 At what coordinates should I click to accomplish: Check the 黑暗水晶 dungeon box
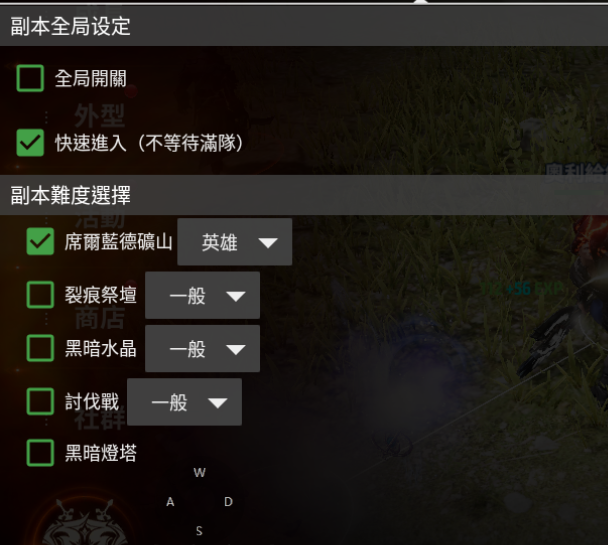(40, 348)
